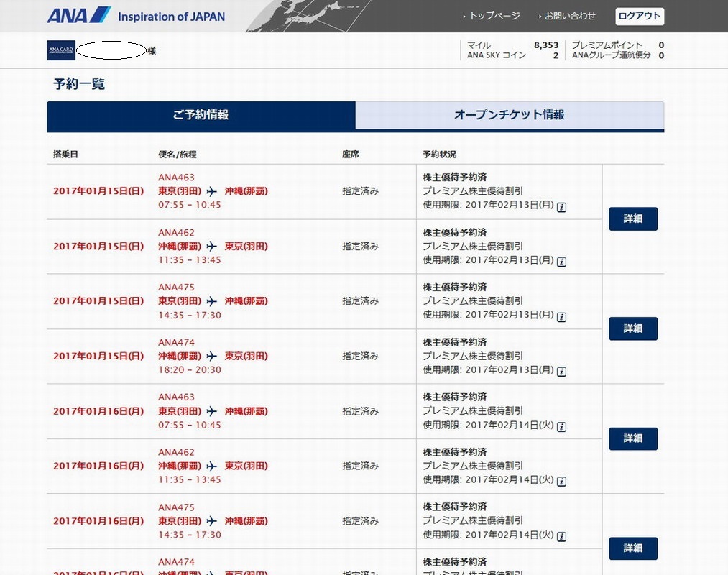Click the 予約状況 column header
The height and width of the screenshot is (575, 728).
pos(439,155)
